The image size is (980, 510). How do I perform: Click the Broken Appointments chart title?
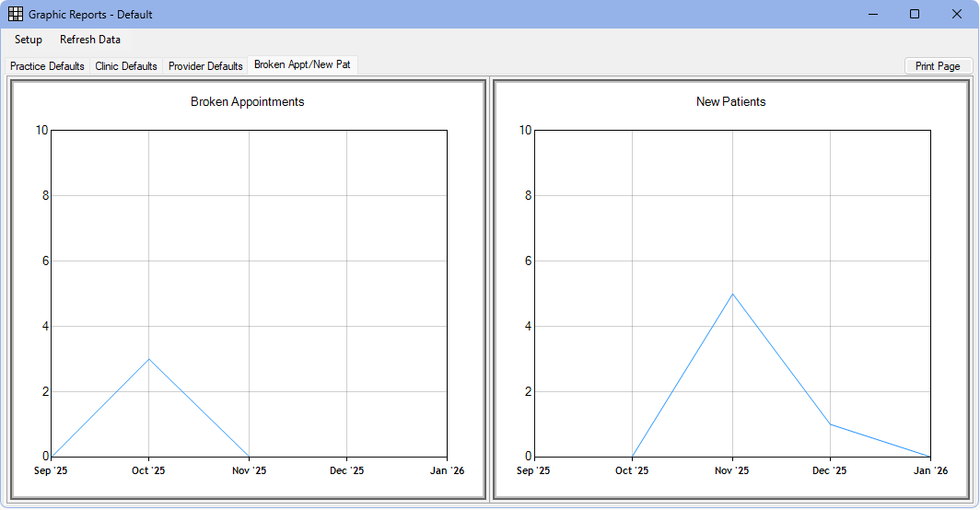tap(247, 102)
